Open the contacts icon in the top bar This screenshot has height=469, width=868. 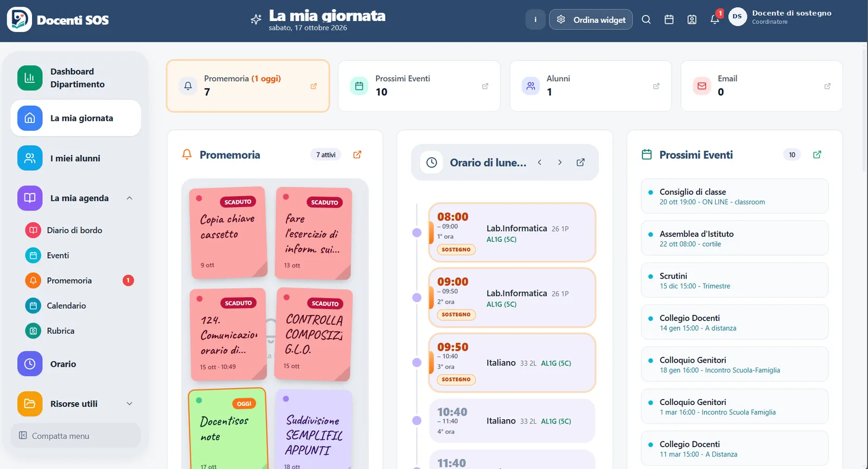[692, 20]
